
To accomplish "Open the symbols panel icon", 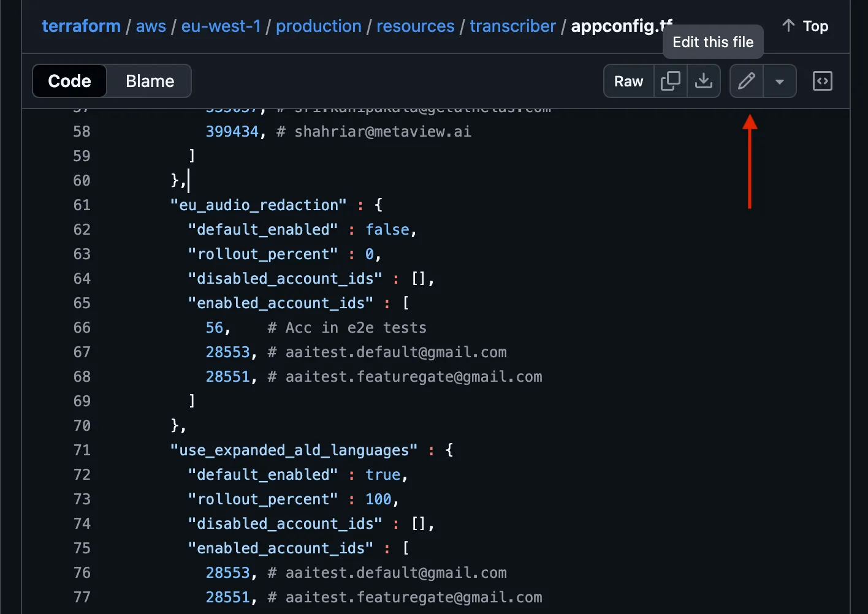I will (x=822, y=81).
